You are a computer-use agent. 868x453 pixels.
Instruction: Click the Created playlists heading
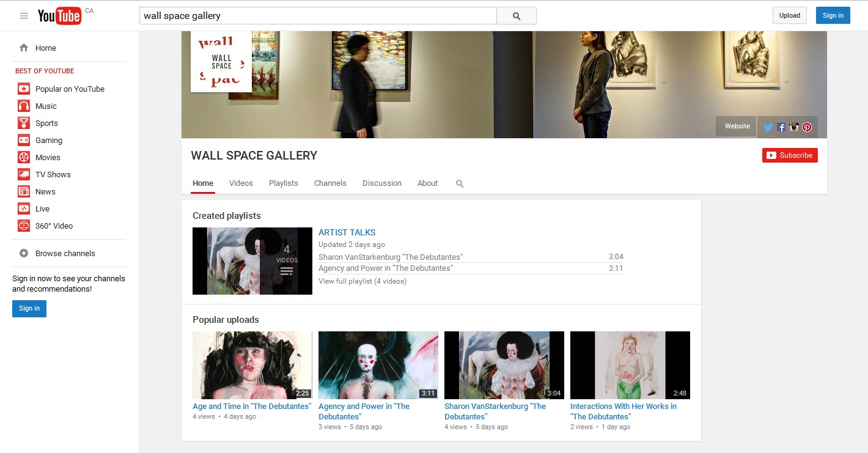[x=227, y=216]
